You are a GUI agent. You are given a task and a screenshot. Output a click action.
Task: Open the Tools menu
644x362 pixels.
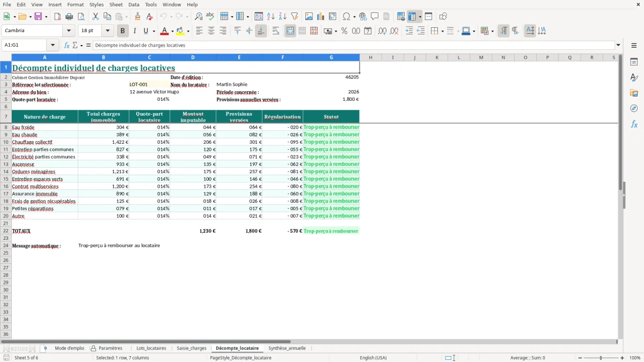click(x=151, y=4)
